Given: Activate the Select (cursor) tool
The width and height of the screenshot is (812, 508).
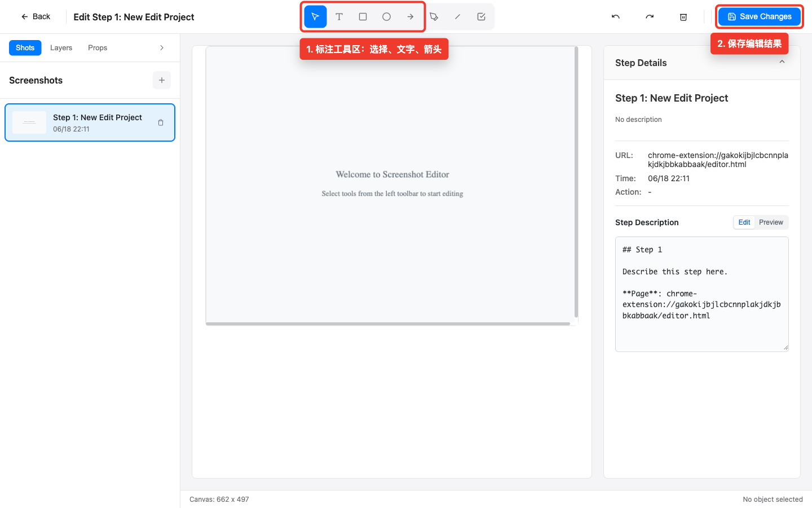Looking at the screenshot, I should point(315,17).
